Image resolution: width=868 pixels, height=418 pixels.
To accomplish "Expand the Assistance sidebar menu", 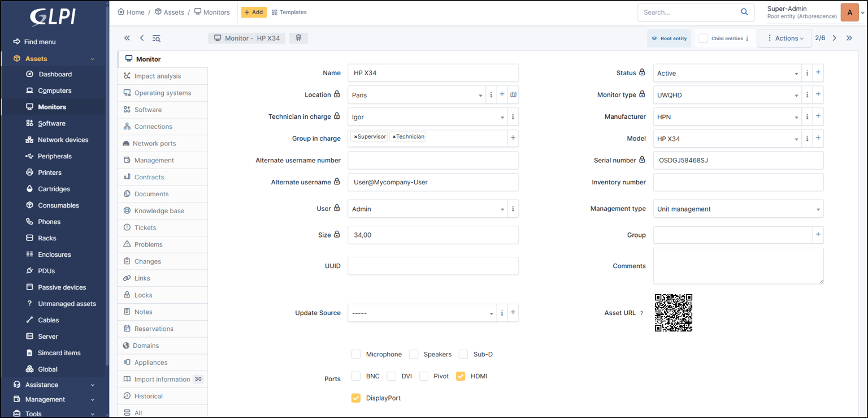I will click(x=54, y=385).
